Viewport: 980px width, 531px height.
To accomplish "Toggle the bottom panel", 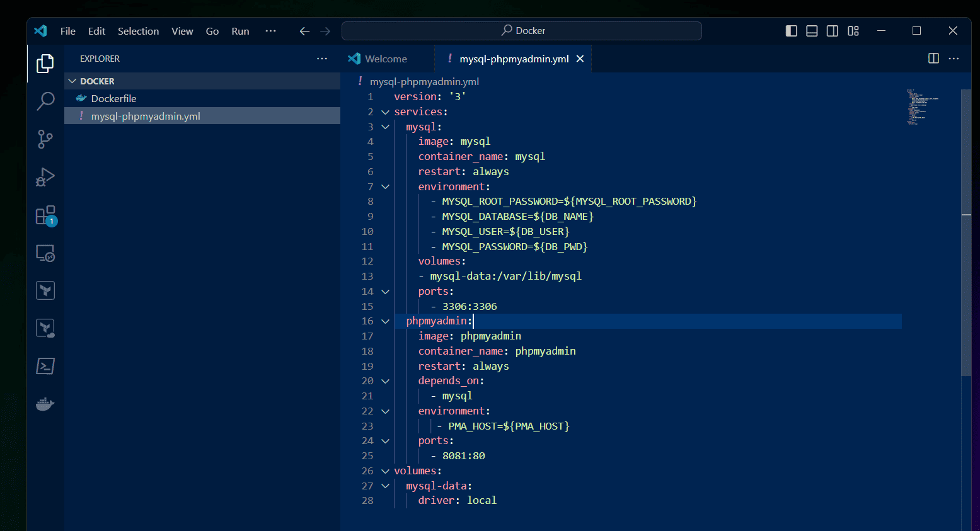I will coord(812,31).
